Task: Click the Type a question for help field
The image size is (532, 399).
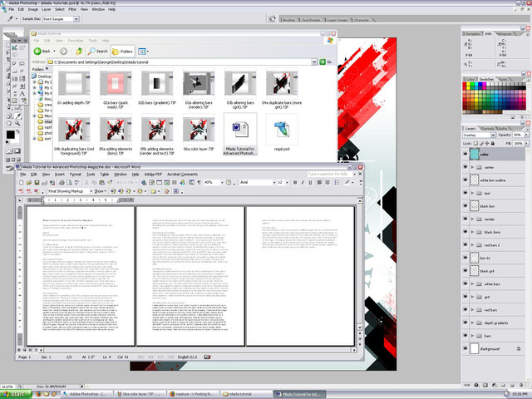Action: pos(330,174)
